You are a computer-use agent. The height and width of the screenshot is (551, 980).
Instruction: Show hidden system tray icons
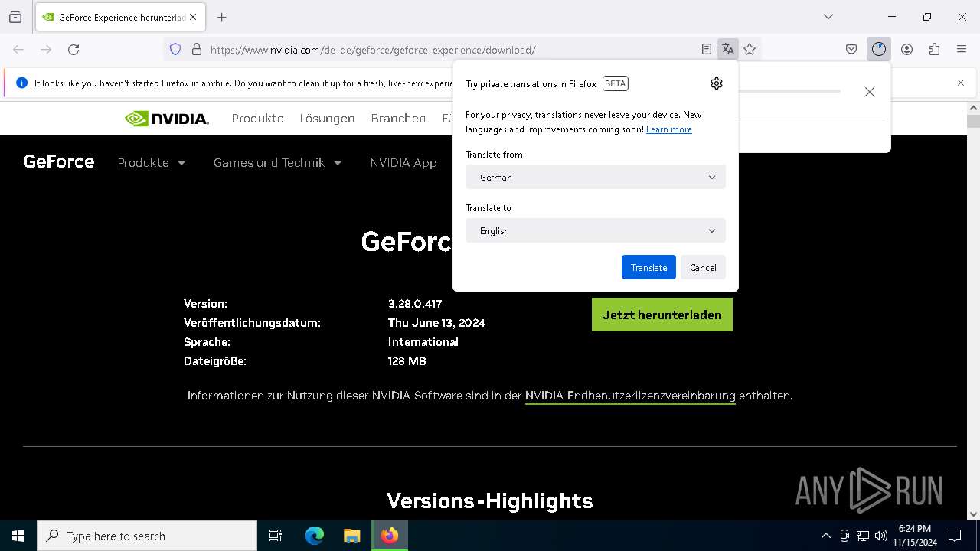tap(825, 536)
